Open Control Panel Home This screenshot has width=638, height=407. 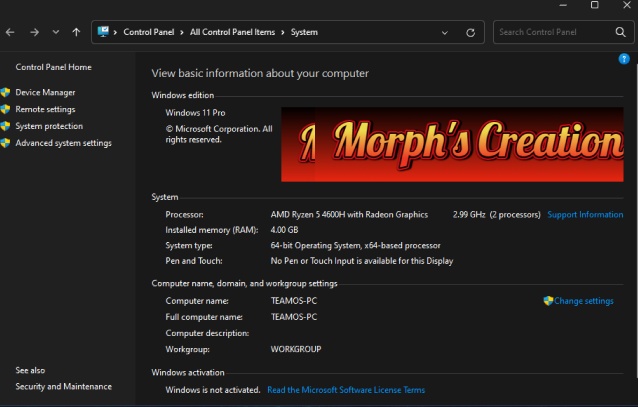pos(53,67)
